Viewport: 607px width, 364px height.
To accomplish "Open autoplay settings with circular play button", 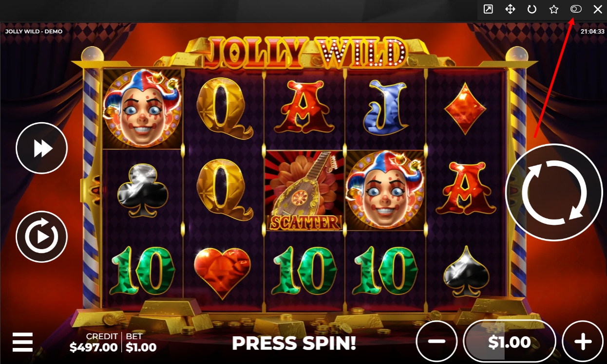I will [x=42, y=237].
